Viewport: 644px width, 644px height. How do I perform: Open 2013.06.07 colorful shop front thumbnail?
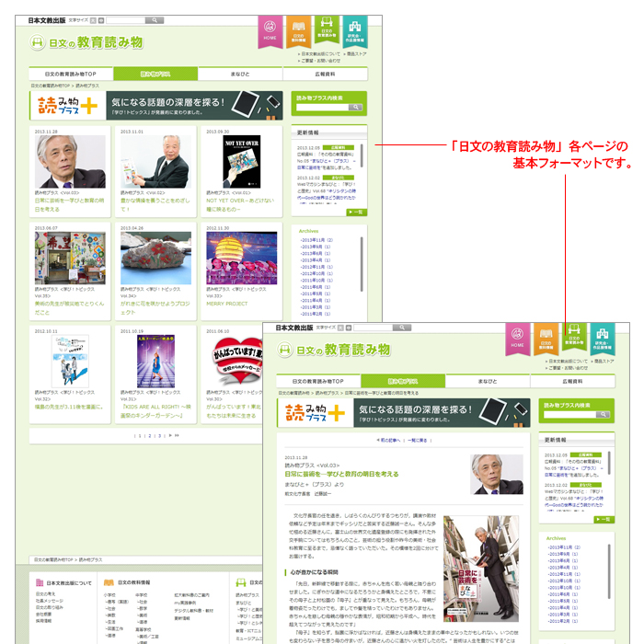click(70, 258)
